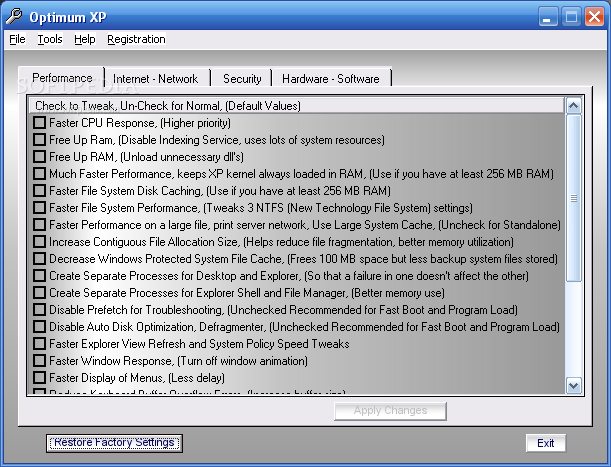The width and height of the screenshot is (611, 467).
Task: Check Faster File System Disk Caching
Action: tap(39, 191)
